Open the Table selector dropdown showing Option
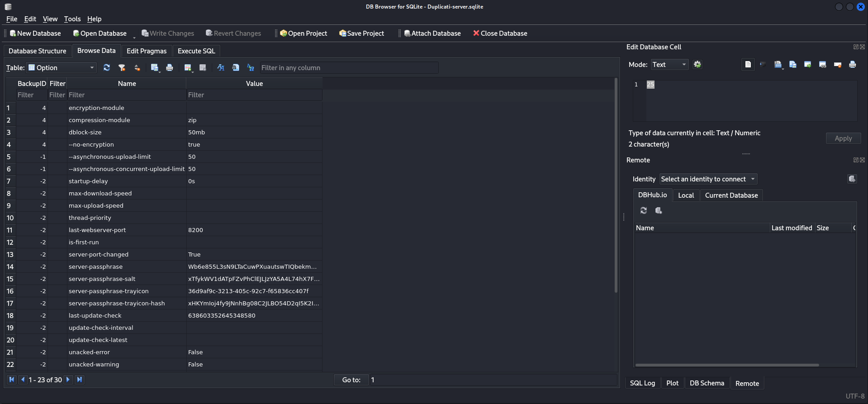 (x=62, y=67)
